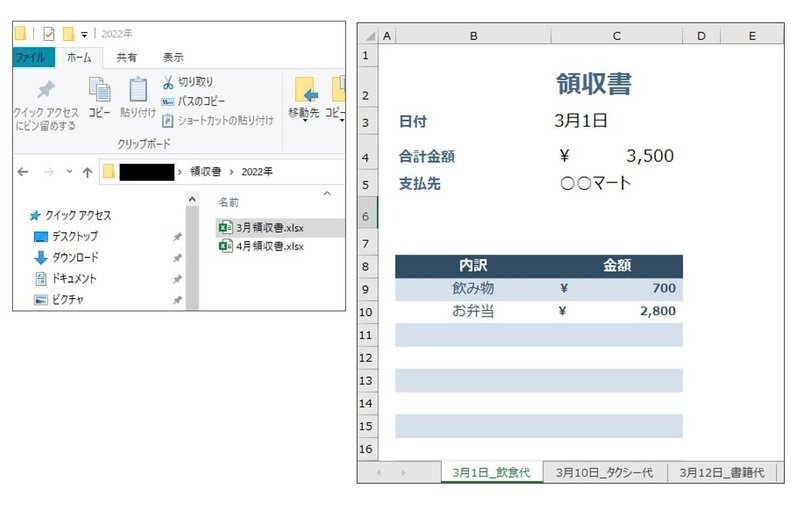Switch to sheet tab 3月12日_書籍代

[722, 473]
